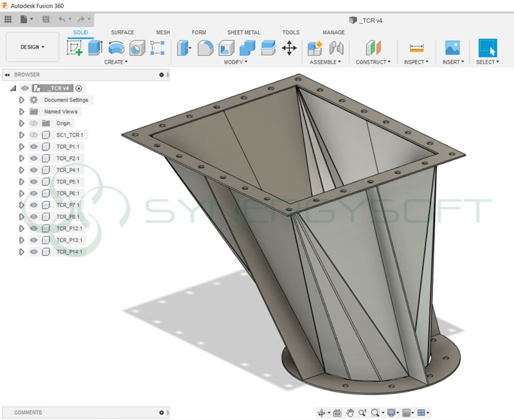Select the Hole tool in Create group

(x=137, y=48)
